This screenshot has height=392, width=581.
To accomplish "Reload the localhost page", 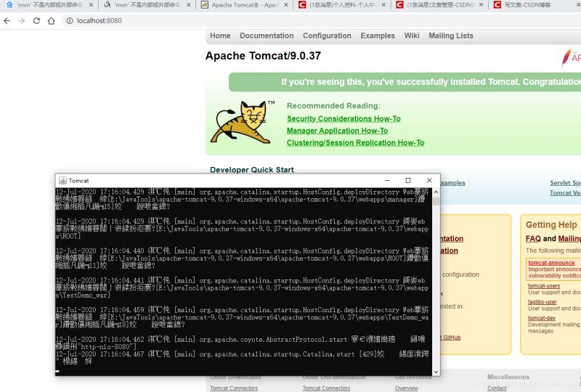I will 36,21.
